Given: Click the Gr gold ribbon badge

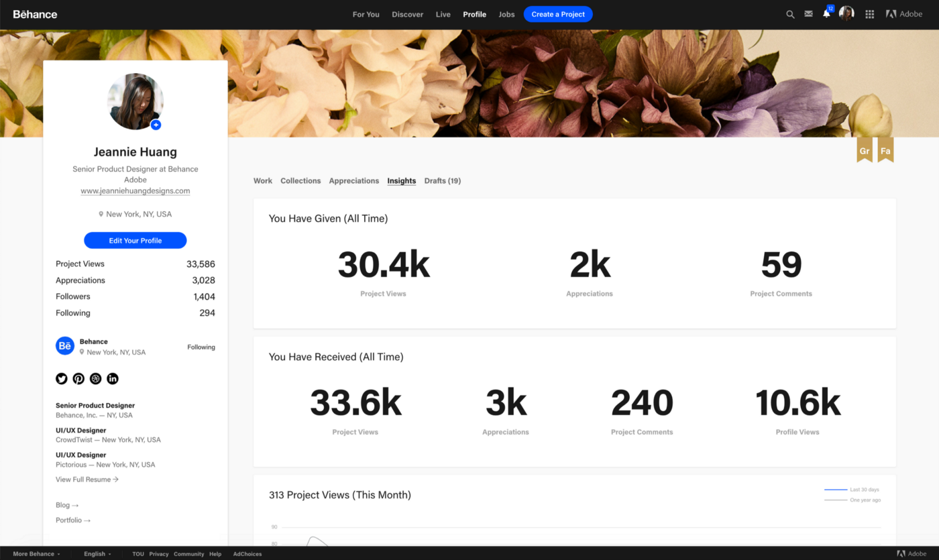Looking at the screenshot, I should point(865,150).
